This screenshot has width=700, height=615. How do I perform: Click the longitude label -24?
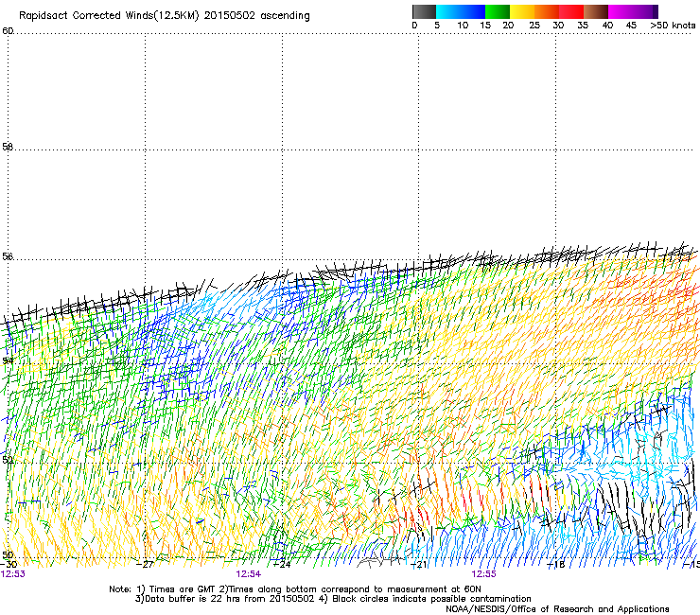click(282, 564)
